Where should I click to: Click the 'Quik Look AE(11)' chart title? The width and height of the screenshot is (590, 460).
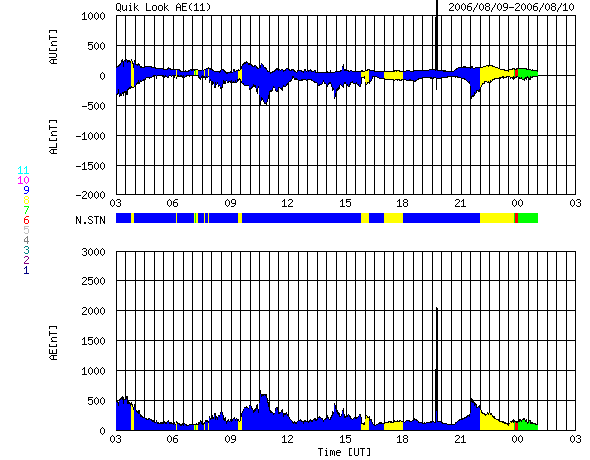[x=163, y=7]
